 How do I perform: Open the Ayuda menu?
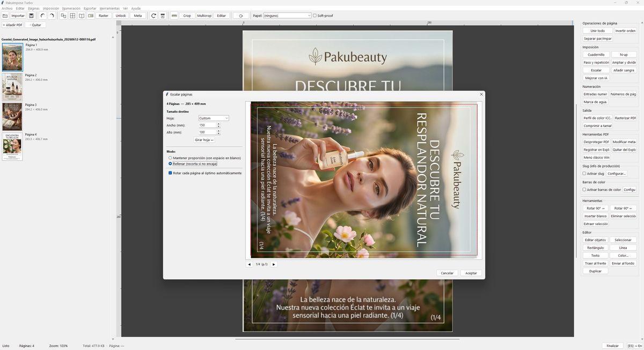coord(136,9)
